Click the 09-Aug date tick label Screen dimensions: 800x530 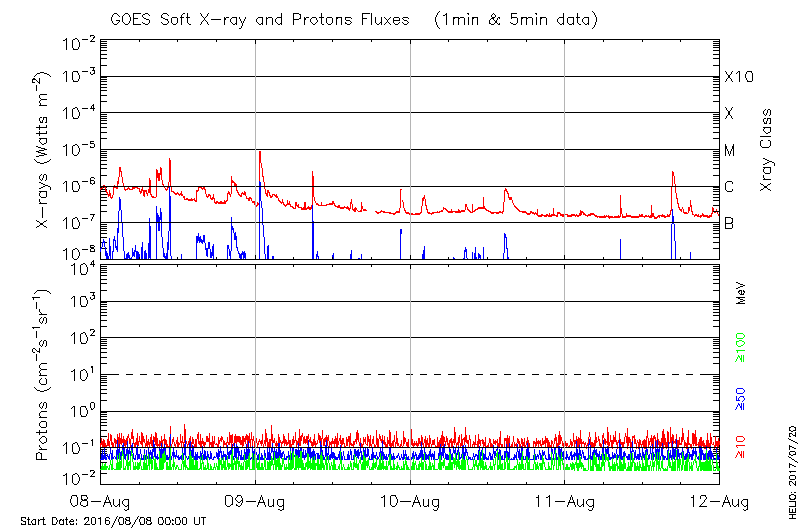(x=256, y=498)
